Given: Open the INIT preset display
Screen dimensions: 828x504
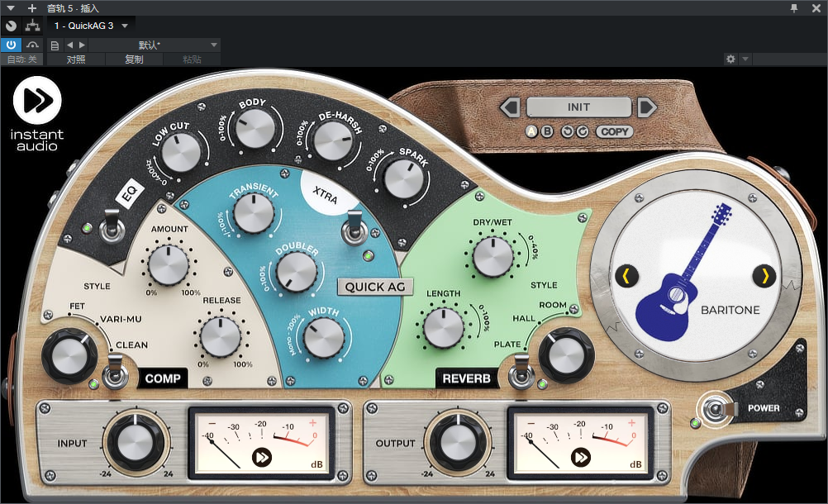Looking at the screenshot, I should 578,107.
